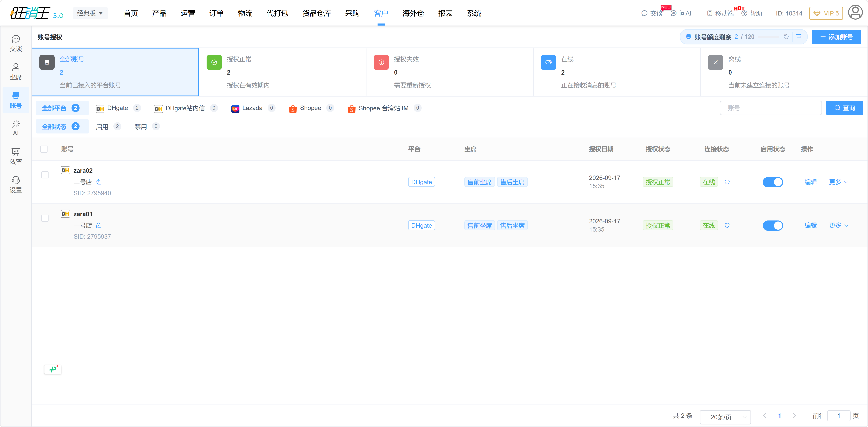Open the 订单 menu
This screenshot has width=868, height=427.
tap(216, 13)
